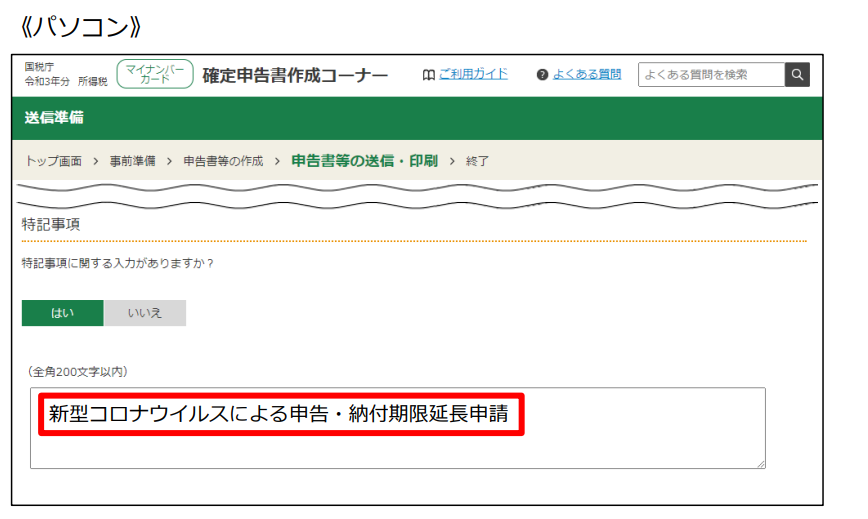The image size is (868, 519).
Task: Open the ご利用ガイド link
Action: 473,74
